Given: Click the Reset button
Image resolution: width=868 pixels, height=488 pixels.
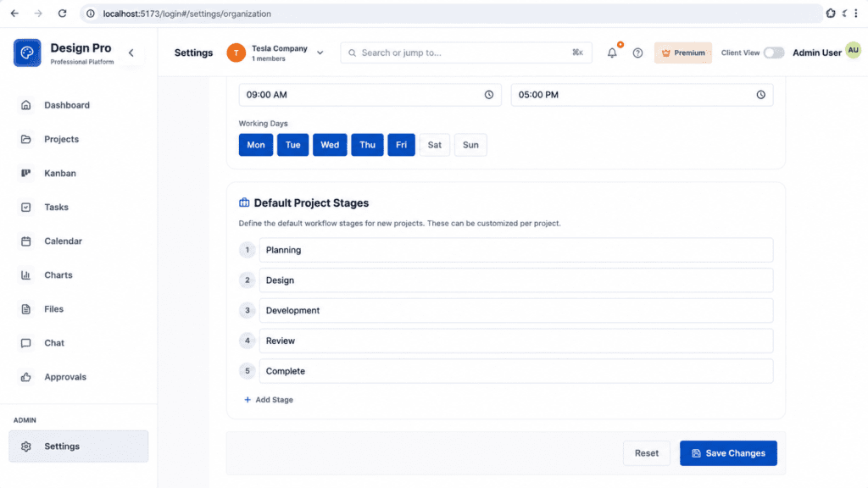Looking at the screenshot, I should [x=647, y=453].
